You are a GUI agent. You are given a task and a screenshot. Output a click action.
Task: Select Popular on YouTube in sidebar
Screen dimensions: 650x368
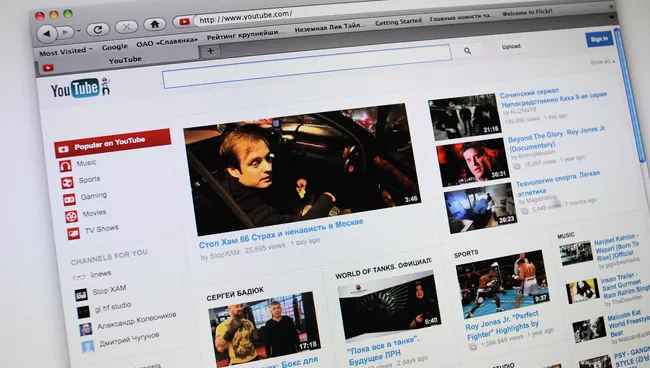click(x=112, y=143)
